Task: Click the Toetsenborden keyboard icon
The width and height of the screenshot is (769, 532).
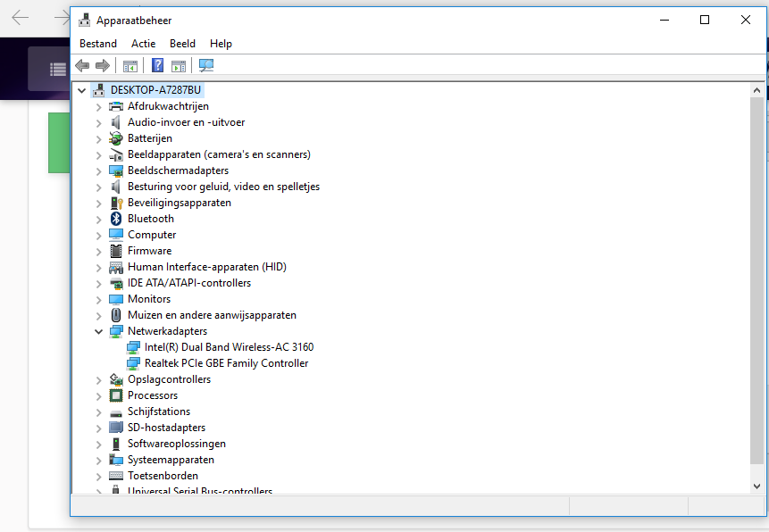Action: tap(116, 476)
